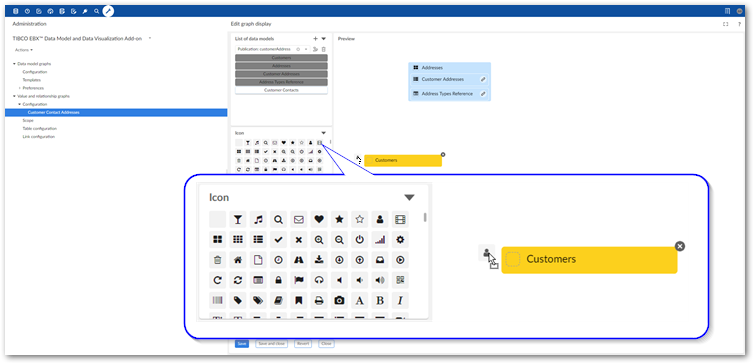Screen dimensions: 754x364
Task: Click the Close button next to Revert
Action: (x=327, y=344)
